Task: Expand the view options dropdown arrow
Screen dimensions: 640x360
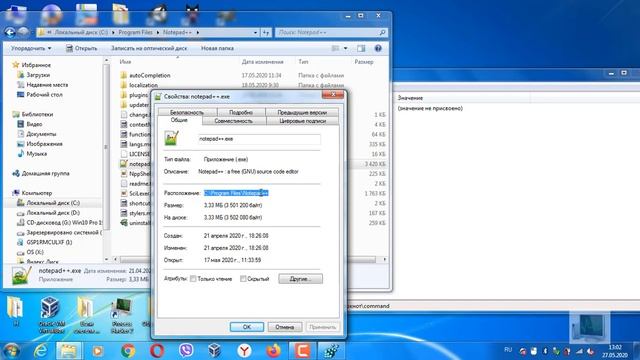Action: click(345, 48)
